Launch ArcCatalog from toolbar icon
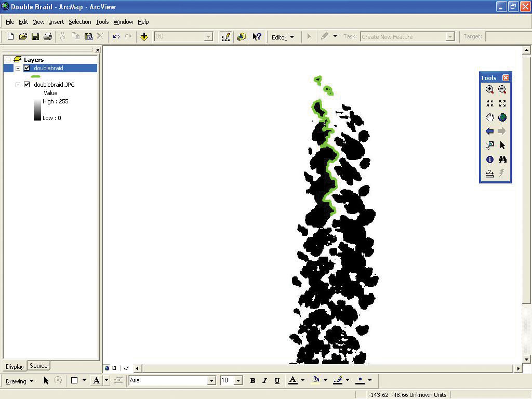The height and width of the screenshot is (399, 532). (242, 37)
